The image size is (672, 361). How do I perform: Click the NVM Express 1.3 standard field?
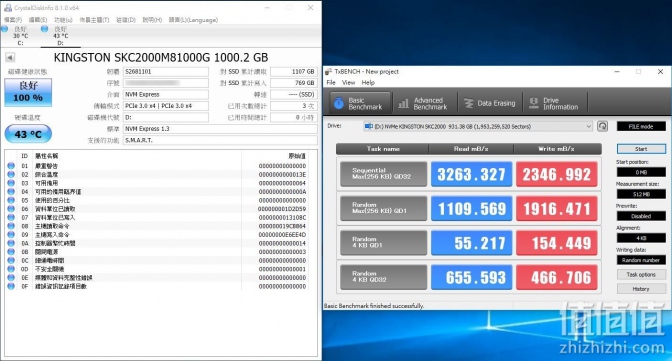220,129
